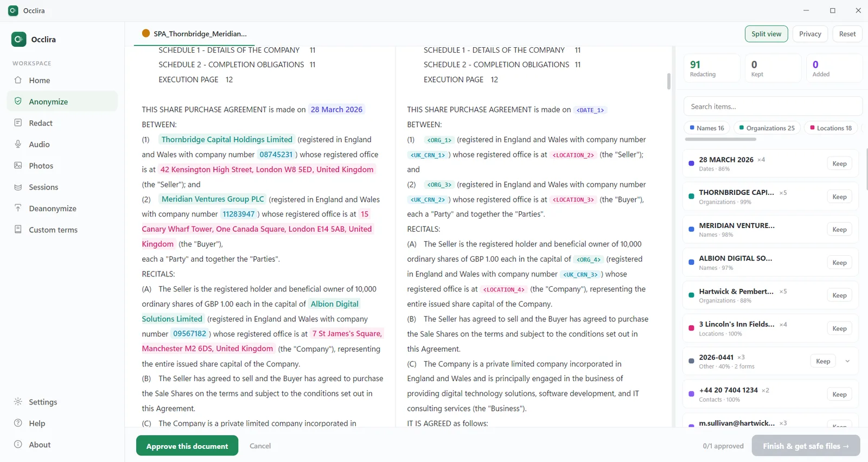Filter items by Names 16
868x462 pixels.
707,128
